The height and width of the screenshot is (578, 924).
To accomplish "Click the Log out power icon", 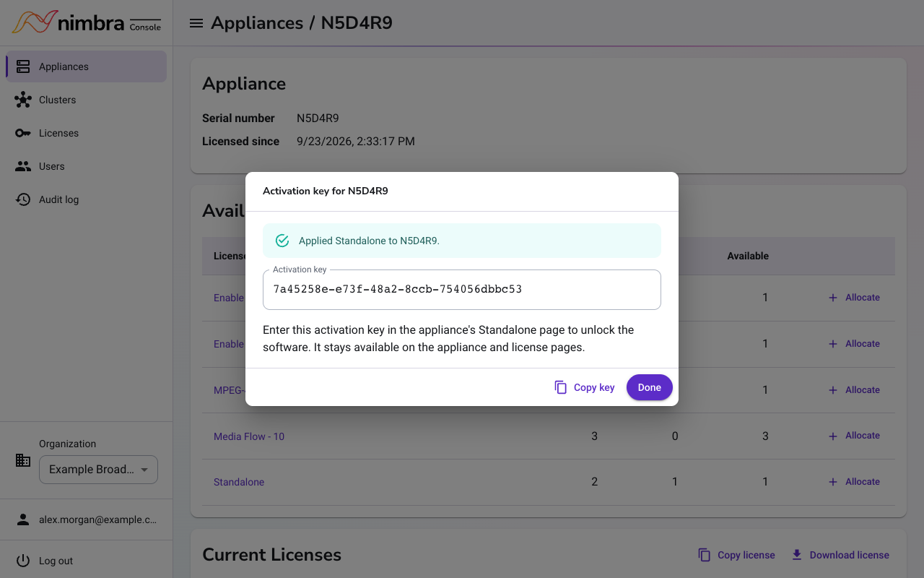I will (23, 561).
